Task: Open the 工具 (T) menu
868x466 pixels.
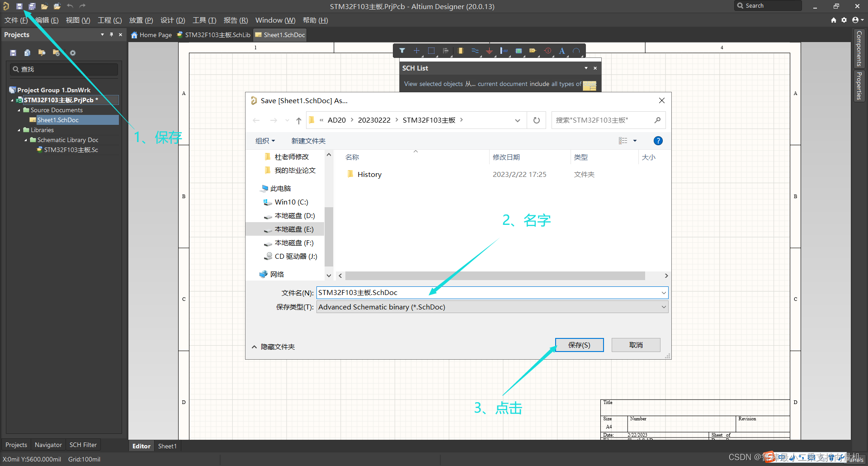Action: click(x=204, y=20)
